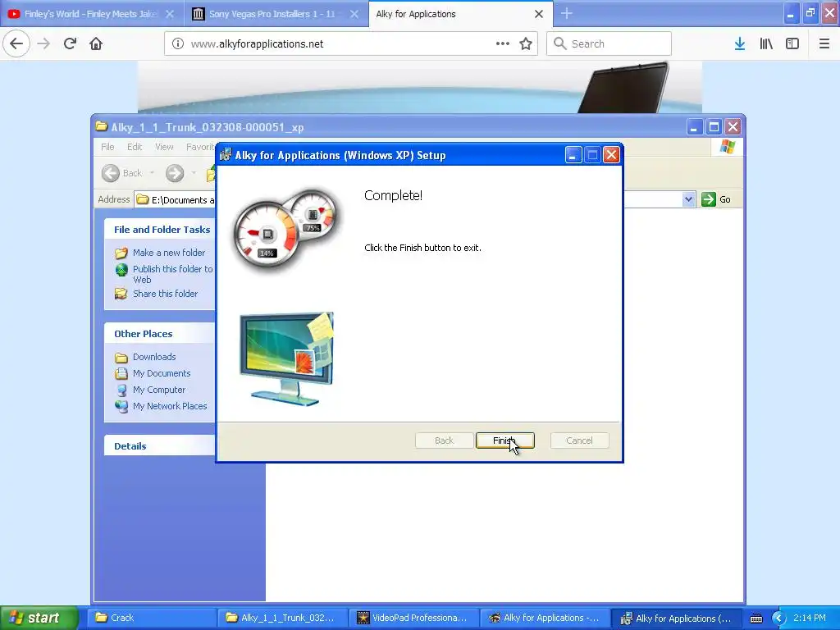Open page actions three-dot menu
Viewport: 840px width, 630px height.
pyautogui.click(x=503, y=43)
